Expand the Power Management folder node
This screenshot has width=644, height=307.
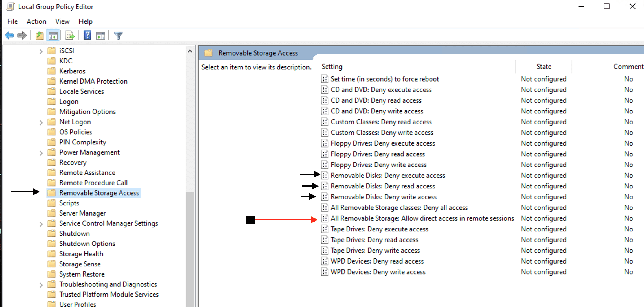pos(41,153)
